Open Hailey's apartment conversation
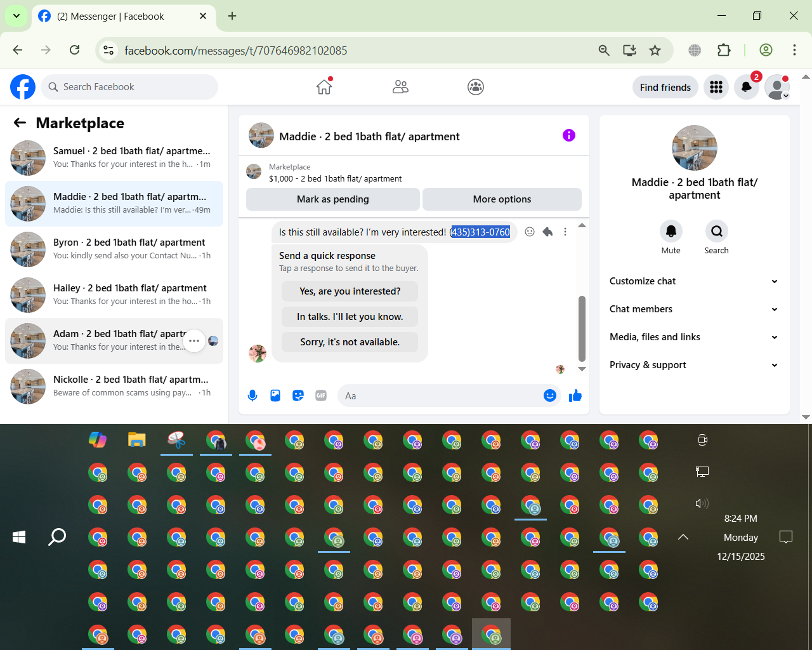812x650 pixels. [114, 295]
